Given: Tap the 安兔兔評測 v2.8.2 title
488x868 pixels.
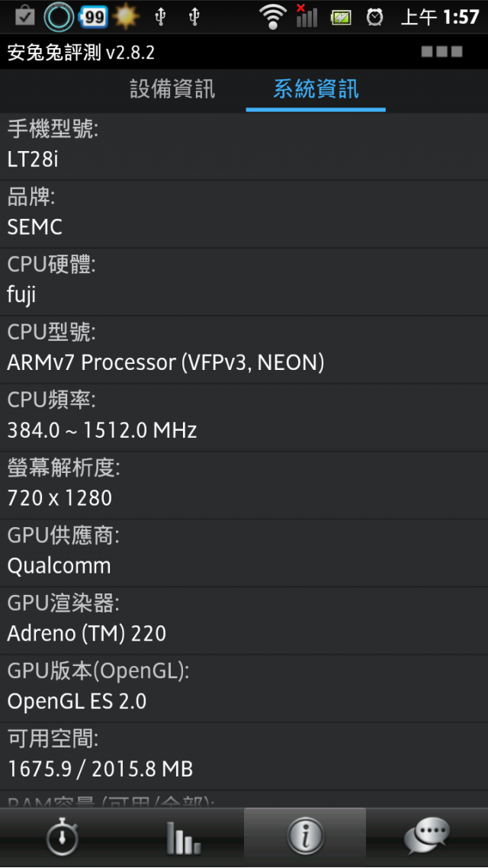Looking at the screenshot, I should coord(81,53).
